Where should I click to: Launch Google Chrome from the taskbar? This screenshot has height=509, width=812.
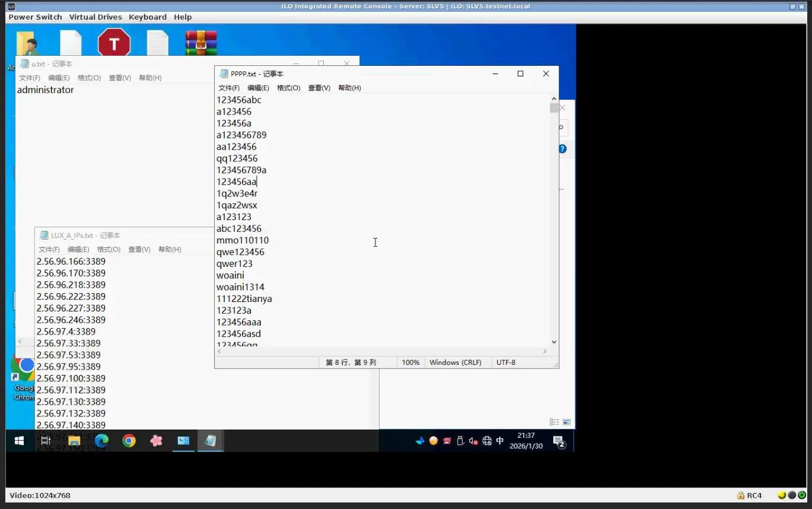coord(129,441)
